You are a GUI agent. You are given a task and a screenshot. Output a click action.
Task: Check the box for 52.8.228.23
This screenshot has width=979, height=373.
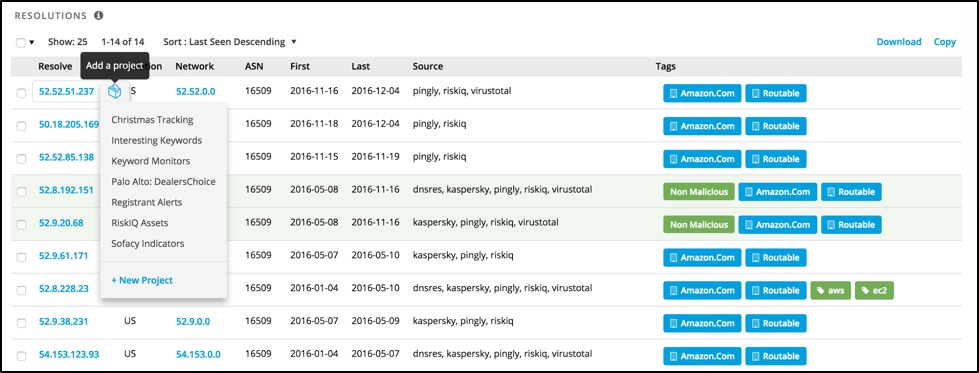point(21,291)
